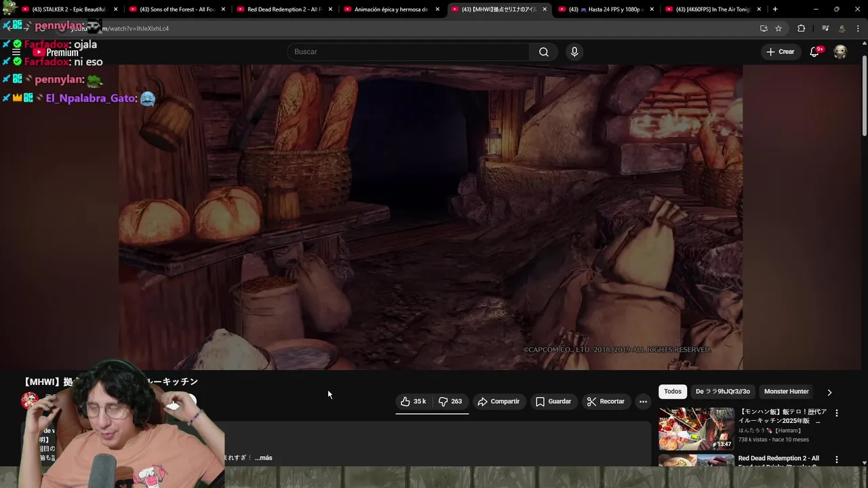Viewport: 868px width, 488px height.
Task: Open options for Red Dead Redemption 2 suggestion
Action: tap(836, 460)
